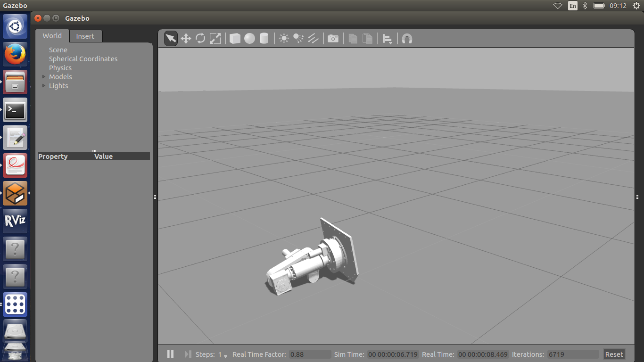Add a point light
Viewport: 644px width, 362px height.
click(284, 39)
